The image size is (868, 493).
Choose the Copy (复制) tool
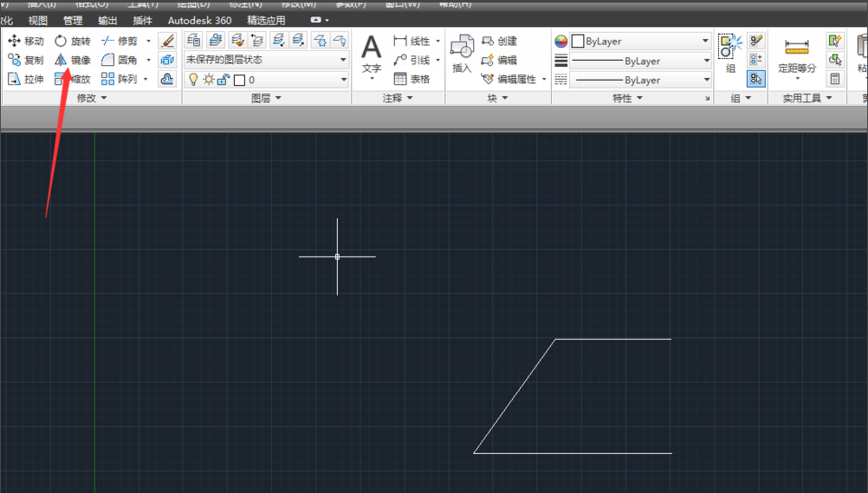coord(25,60)
